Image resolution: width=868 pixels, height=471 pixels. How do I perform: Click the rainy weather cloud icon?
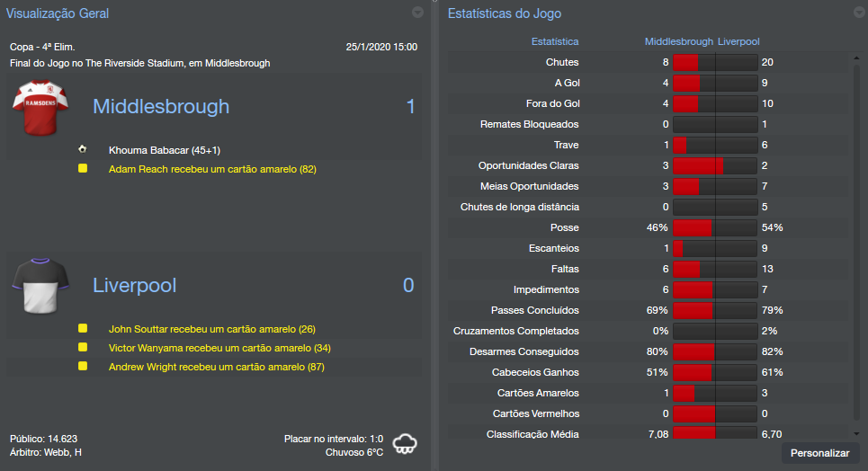pos(405,442)
